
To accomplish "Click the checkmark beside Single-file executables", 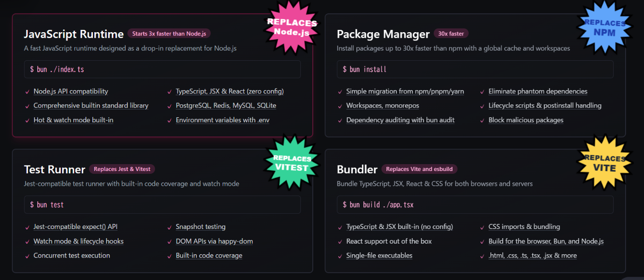I will [340, 256].
